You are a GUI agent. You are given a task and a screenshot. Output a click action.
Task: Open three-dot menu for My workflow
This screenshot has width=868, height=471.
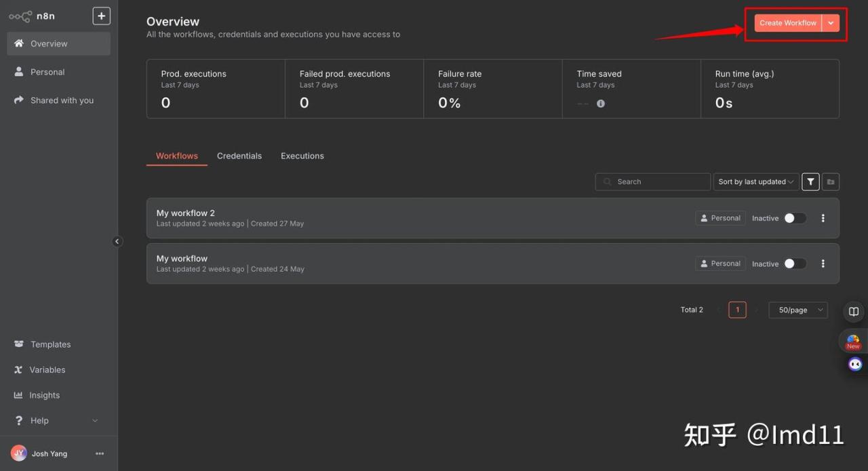[823, 264]
